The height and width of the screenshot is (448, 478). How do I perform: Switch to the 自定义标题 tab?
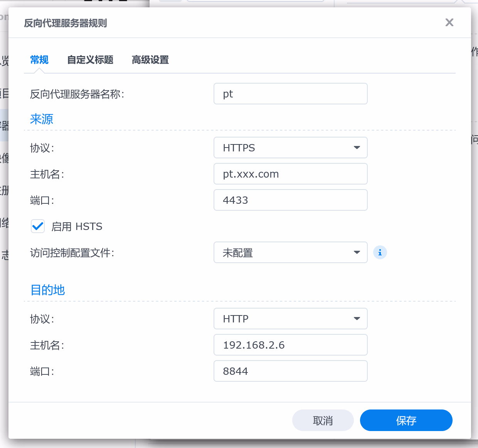[90, 60]
